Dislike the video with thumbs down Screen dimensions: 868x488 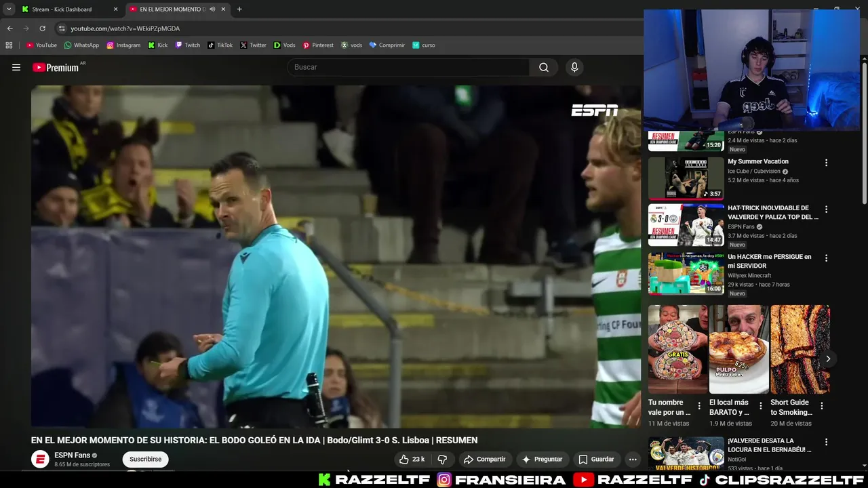click(x=442, y=459)
